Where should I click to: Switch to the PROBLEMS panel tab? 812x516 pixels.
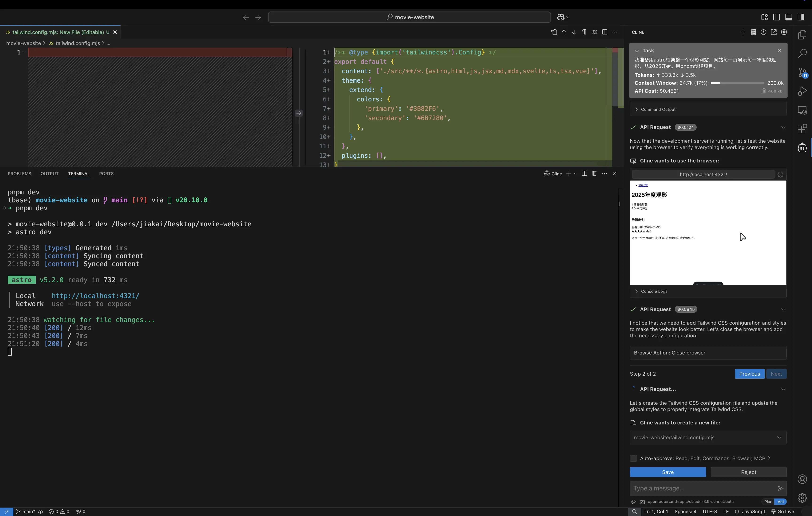(x=20, y=173)
